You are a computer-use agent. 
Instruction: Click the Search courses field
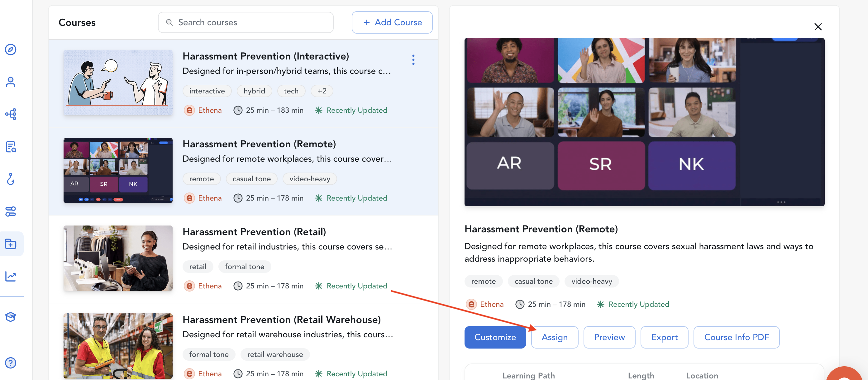tap(246, 22)
